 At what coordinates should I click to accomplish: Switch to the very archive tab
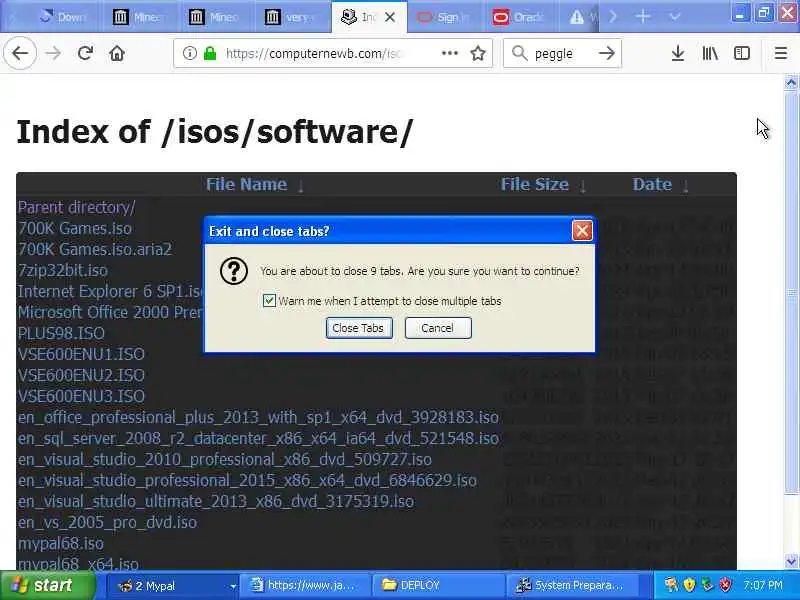point(294,17)
